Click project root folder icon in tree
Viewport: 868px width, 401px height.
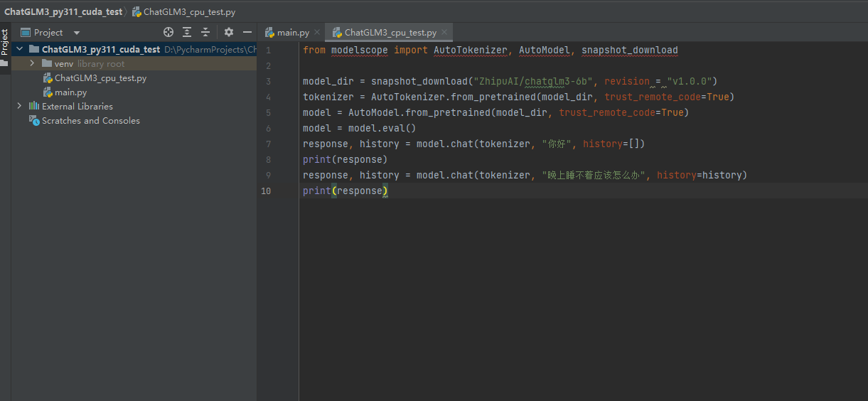tap(34, 49)
